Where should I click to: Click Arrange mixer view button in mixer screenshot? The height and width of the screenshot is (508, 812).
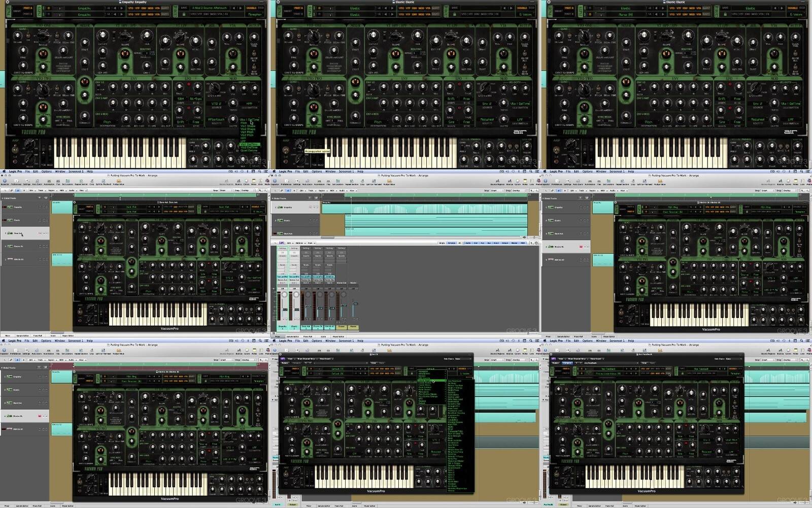452,243
